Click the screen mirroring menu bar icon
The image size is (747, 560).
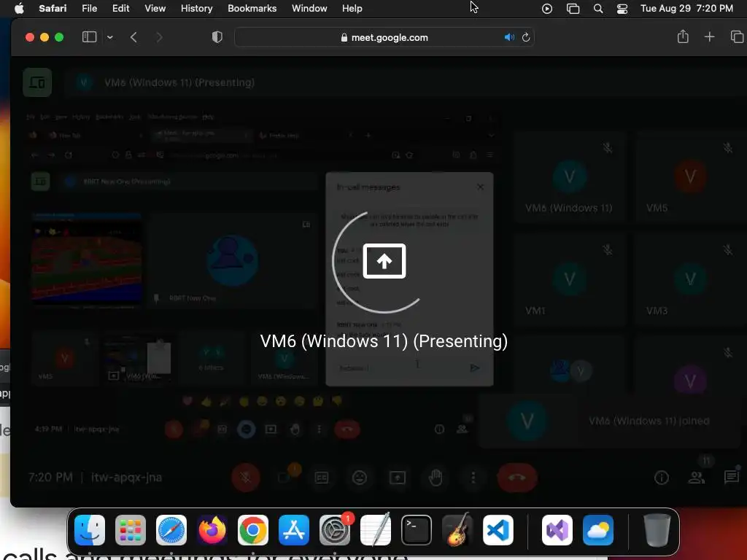point(573,9)
